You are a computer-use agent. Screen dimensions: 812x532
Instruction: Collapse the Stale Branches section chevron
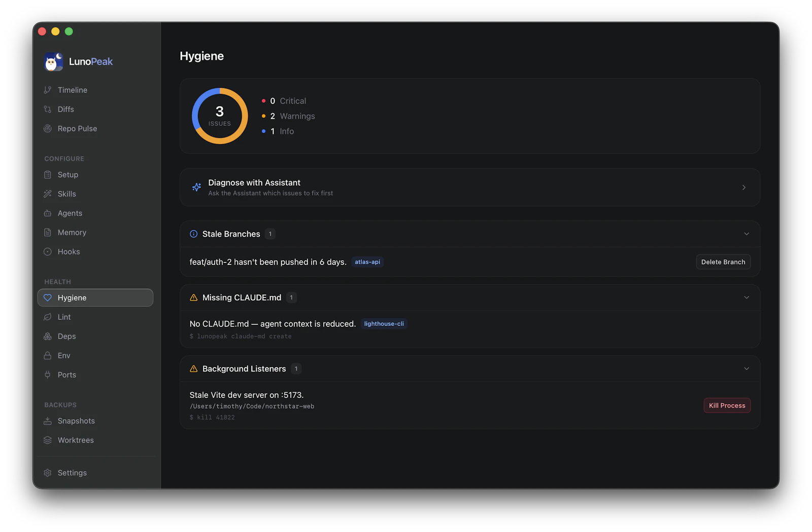(x=747, y=234)
